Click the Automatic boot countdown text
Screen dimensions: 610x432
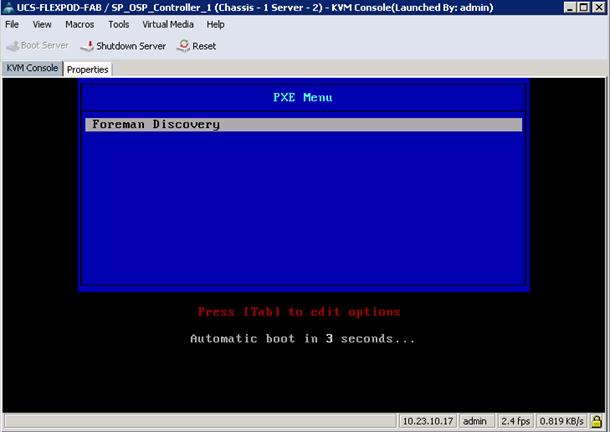pyautogui.click(x=303, y=339)
